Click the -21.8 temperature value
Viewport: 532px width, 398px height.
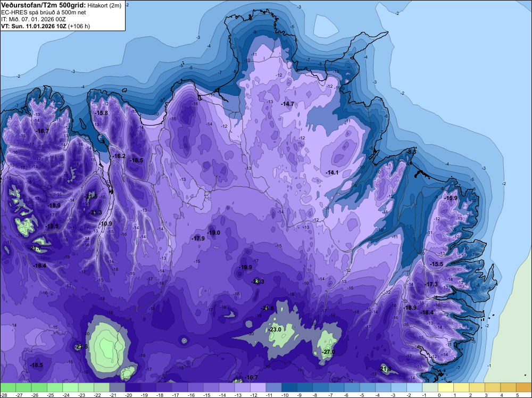click(x=385, y=369)
